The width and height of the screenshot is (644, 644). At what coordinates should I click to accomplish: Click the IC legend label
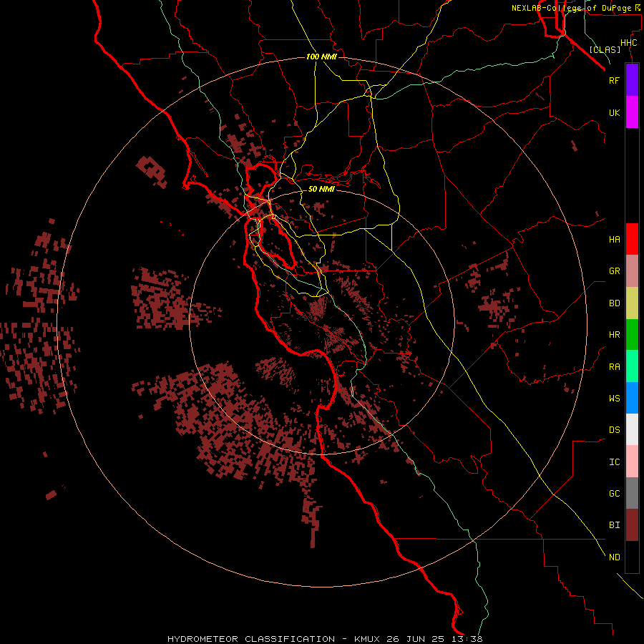[x=614, y=462]
